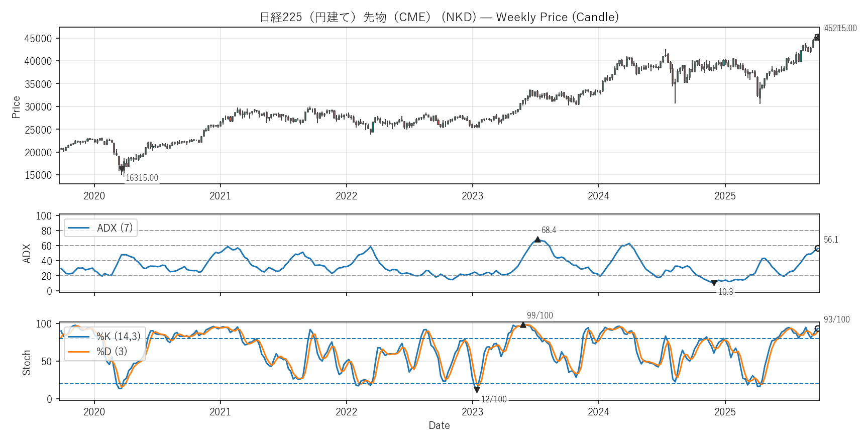
Task: Click the 40000 tick label on the price axis
Action: (38, 61)
